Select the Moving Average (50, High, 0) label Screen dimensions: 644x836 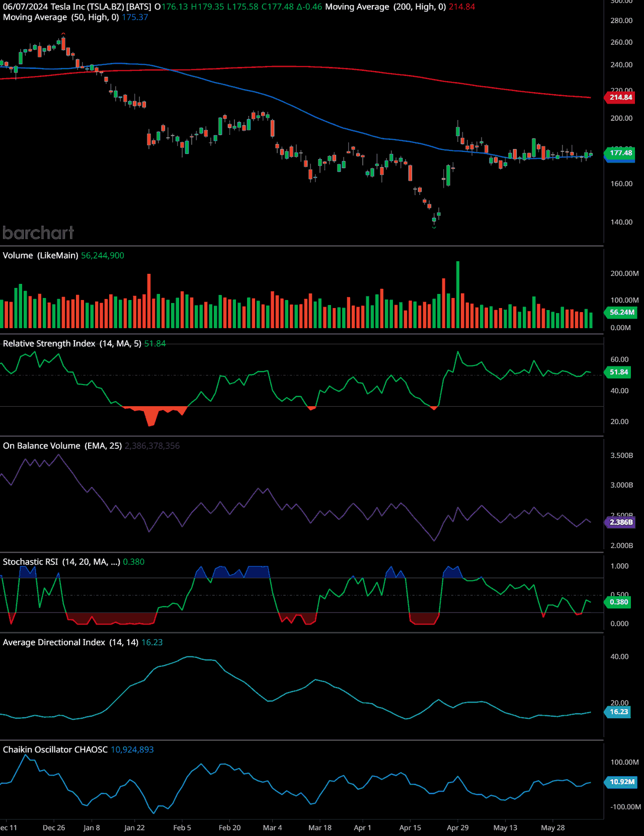(61, 17)
